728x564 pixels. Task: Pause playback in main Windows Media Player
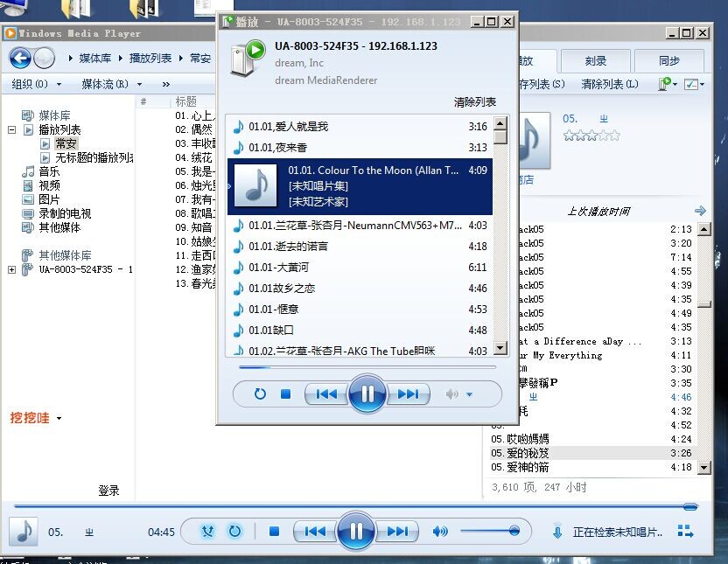[x=356, y=531]
